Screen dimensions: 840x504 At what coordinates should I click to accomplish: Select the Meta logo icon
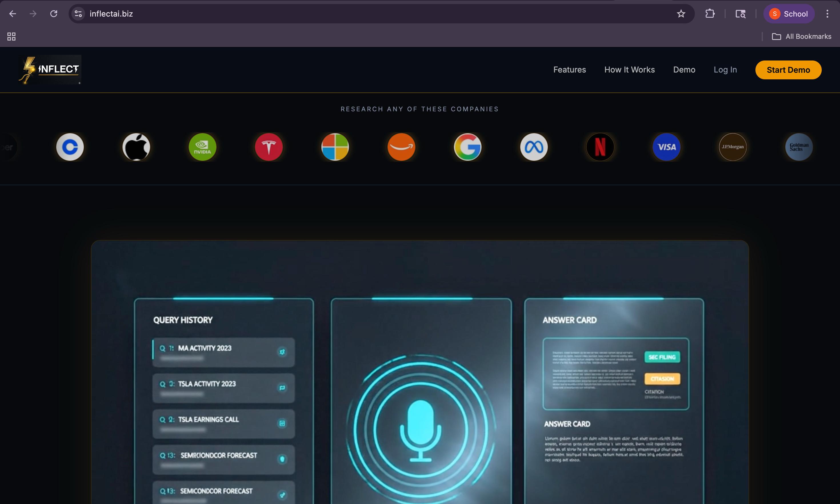[x=534, y=147]
